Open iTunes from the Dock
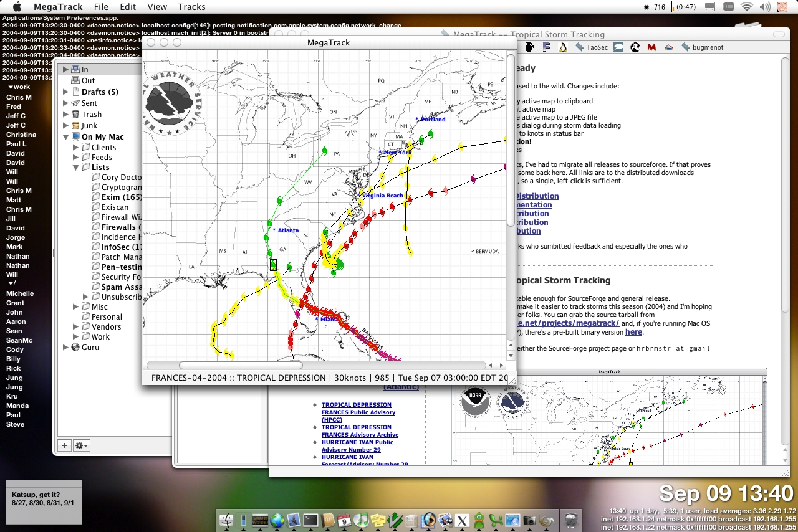Image resolution: width=798 pixels, height=532 pixels. (x=361, y=520)
